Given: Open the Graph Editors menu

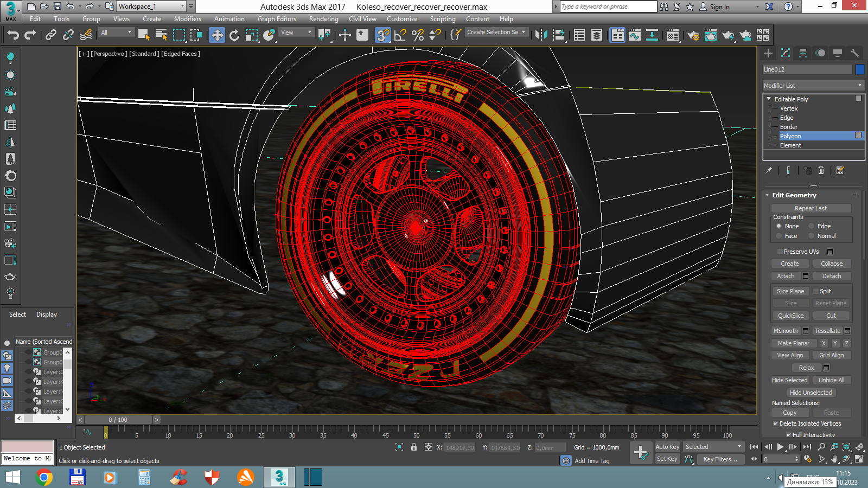Looking at the screenshot, I should point(277,19).
